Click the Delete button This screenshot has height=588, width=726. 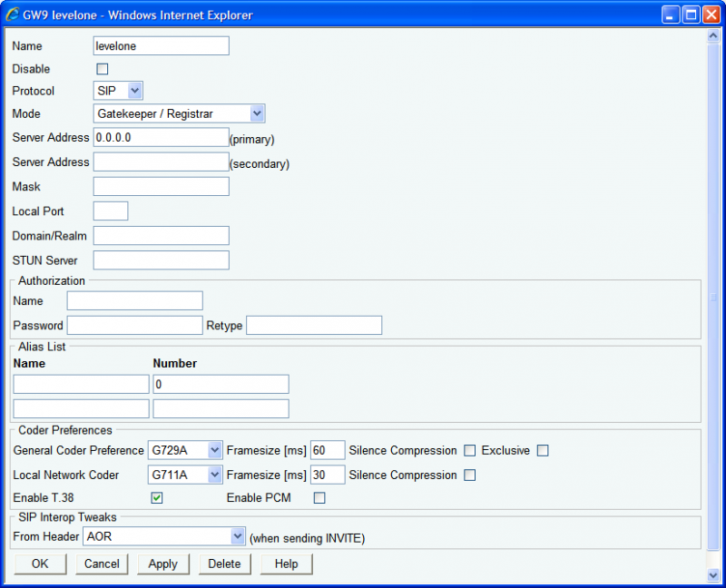click(x=224, y=563)
